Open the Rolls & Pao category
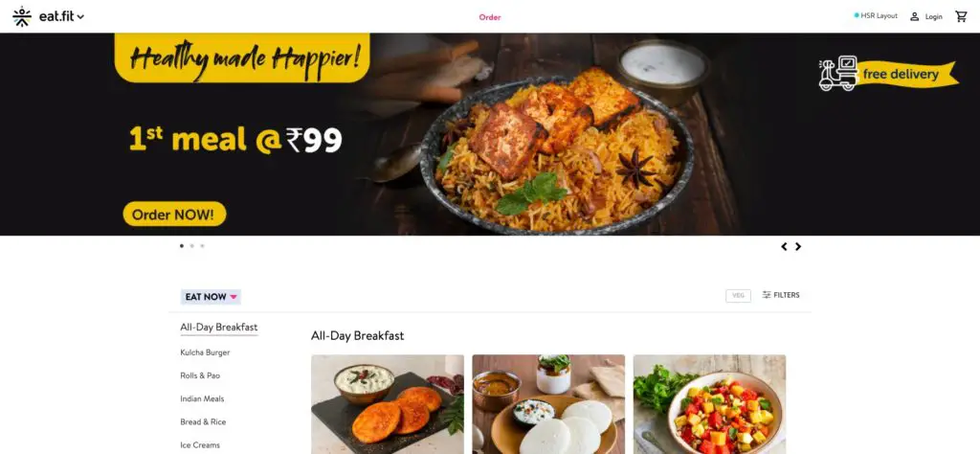Image resolution: width=980 pixels, height=454 pixels. pyautogui.click(x=200, y=375)
